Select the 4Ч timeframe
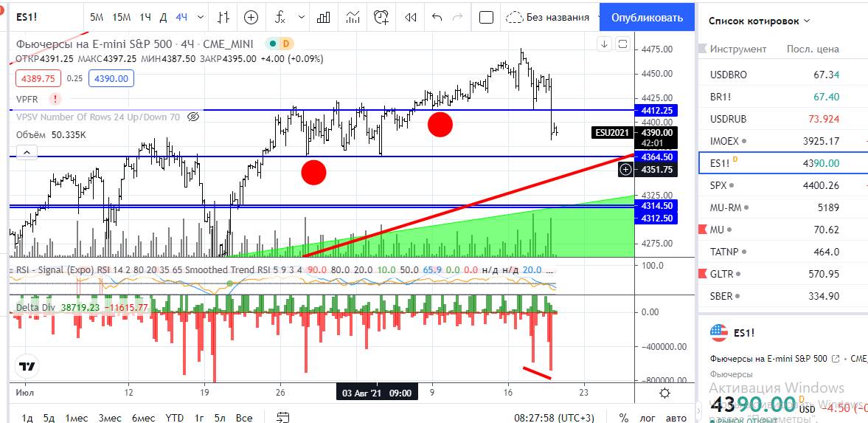This screenshot has width=868, height=423. tap(181, 17)
